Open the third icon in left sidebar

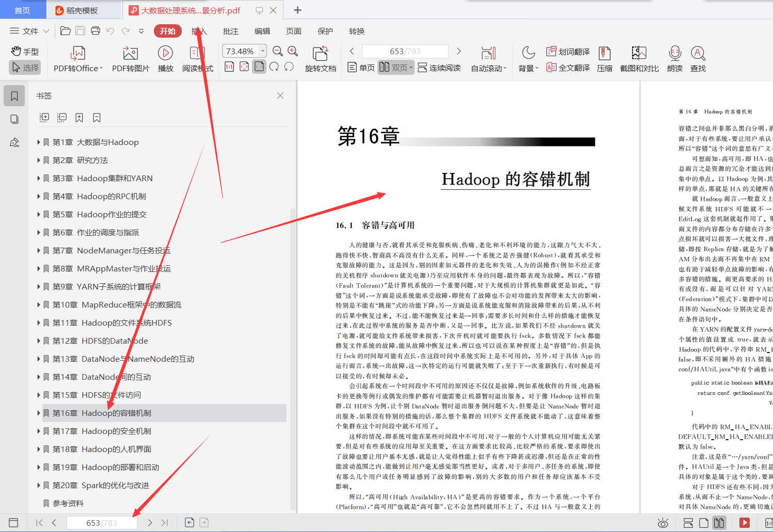point(14,142)
